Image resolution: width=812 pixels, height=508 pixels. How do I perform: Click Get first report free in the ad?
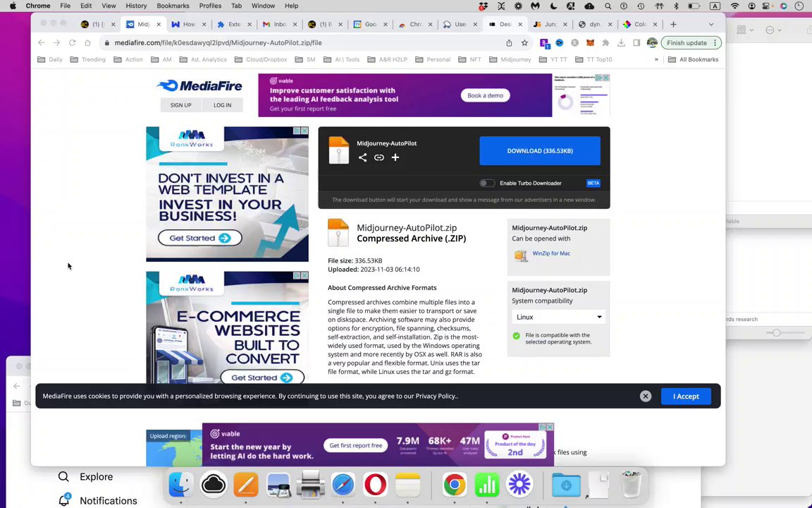[356, 445]
